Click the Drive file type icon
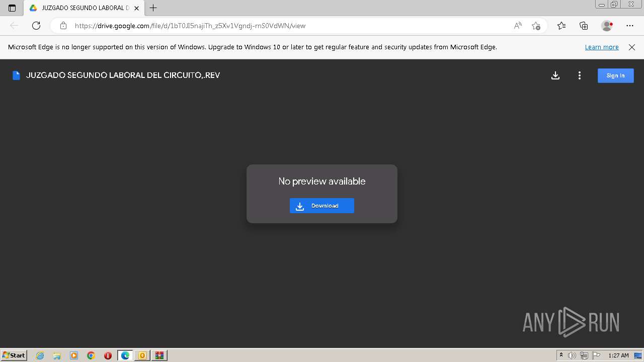Image resolution: width=644 pixels, height=362 pixels. tap(16, 75)
